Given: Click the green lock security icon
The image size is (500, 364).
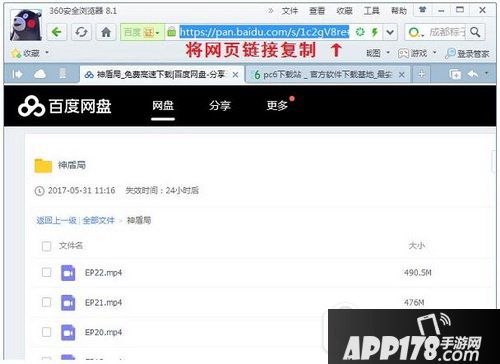Looking at the screenshot, I should click(171, 32).
